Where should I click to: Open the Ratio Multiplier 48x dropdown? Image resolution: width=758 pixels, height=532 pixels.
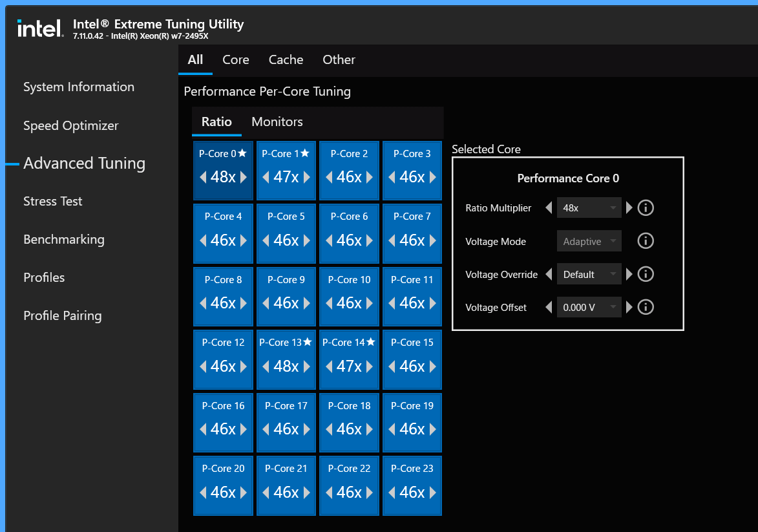pos(589,208)
